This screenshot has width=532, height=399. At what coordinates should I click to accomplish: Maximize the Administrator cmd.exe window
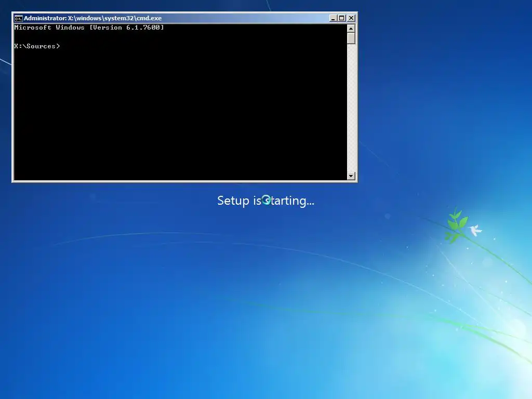coord(342,18)
